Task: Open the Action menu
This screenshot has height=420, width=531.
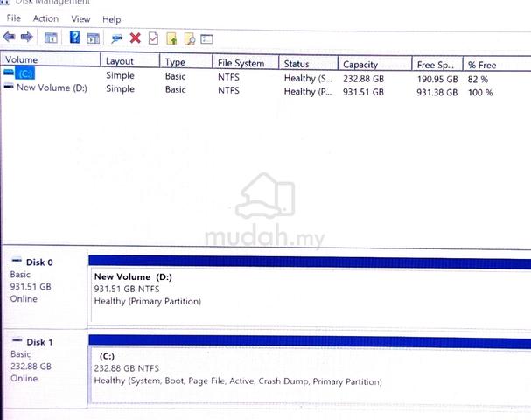Action: [x=45, y=18]
